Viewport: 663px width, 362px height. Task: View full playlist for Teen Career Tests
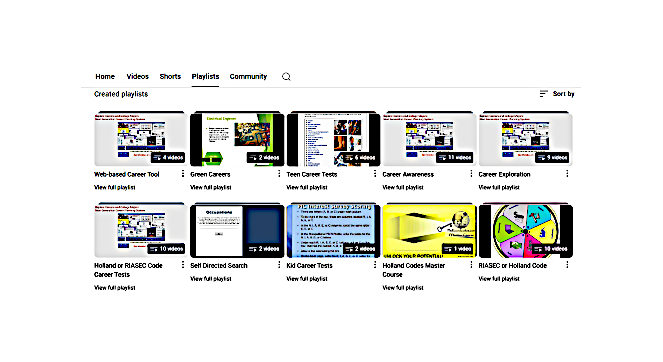coord(307,187)
